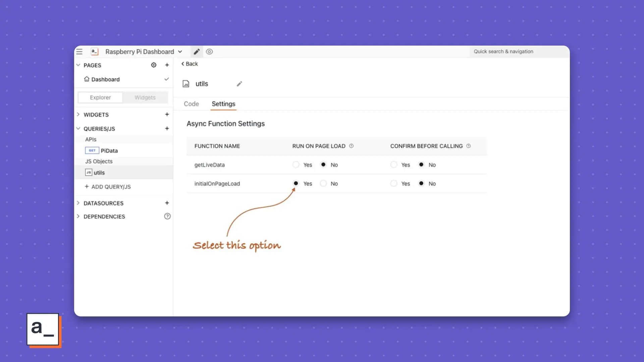Image resolution: width=644 pixels, height=362 pixels.
Task: Click the Dashboard home icon
Action: click(87, 79)
